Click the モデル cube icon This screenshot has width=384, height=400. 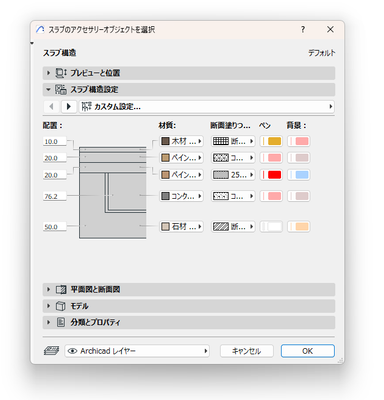pyautogui.click(x=60, y=306)
